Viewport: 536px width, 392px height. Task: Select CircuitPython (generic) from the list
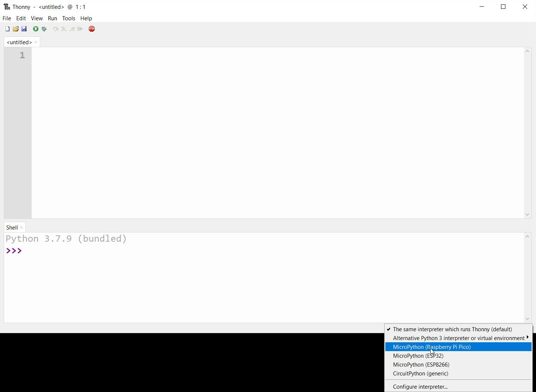pyautogui.click(x=420, y=374)
